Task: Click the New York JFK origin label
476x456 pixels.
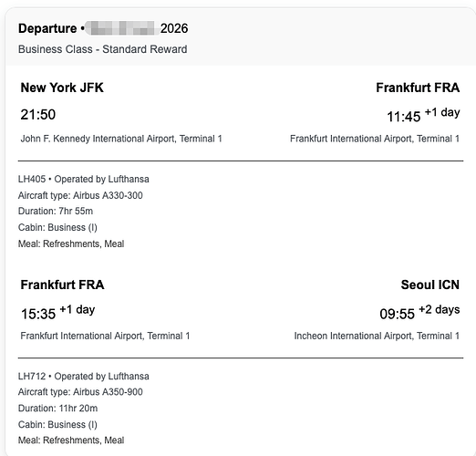Action: (62, 88)
